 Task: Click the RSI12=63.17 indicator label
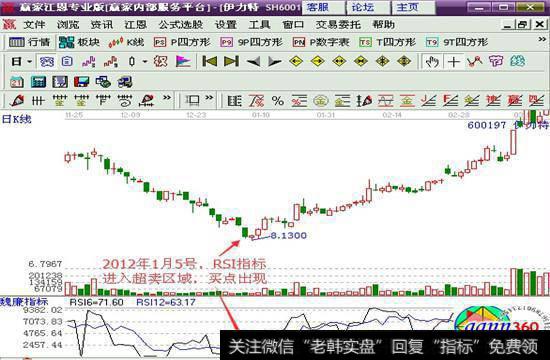pos(166,302)
